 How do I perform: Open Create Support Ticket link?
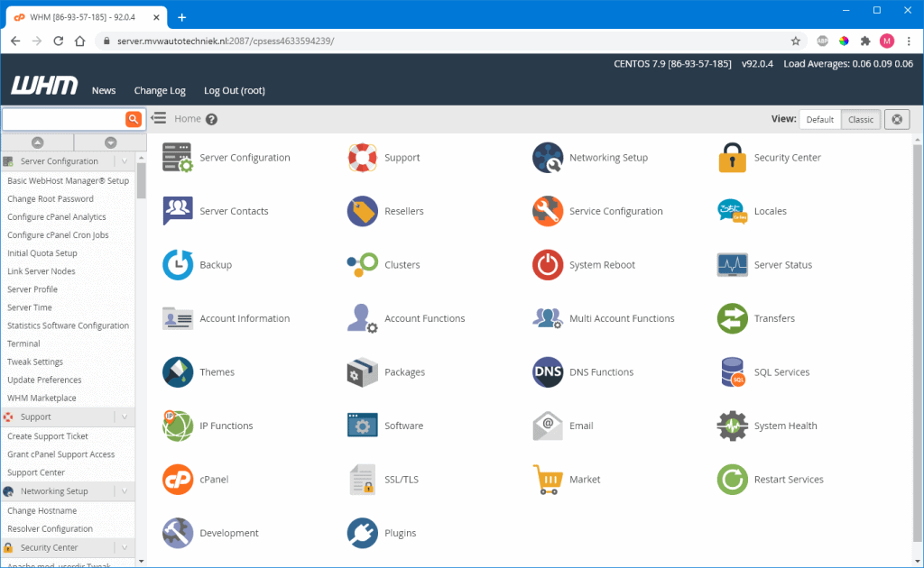coord(47,436)
